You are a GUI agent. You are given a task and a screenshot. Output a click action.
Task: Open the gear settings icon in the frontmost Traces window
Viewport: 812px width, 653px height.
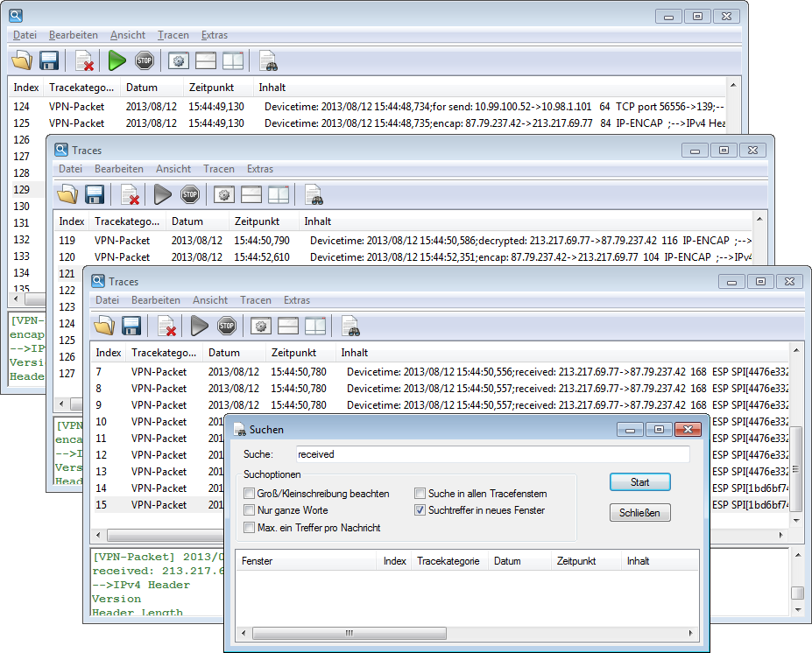pos(260,326)
